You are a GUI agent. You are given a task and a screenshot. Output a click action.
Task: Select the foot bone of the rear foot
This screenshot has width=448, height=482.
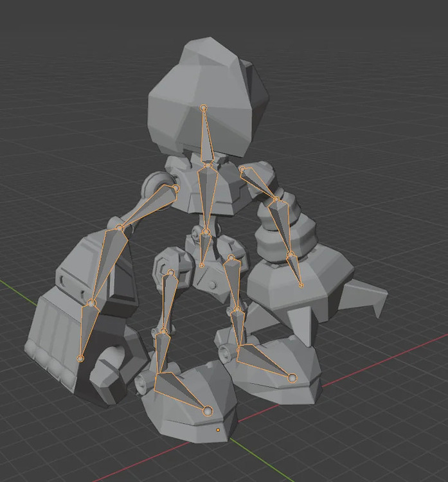tap(263, 360)
